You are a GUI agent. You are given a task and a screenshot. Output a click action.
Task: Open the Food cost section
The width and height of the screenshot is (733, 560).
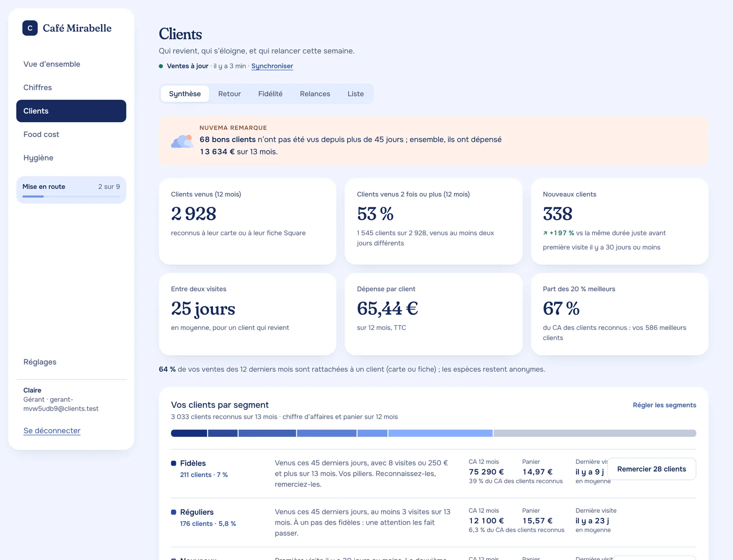[x=71, y=134]
